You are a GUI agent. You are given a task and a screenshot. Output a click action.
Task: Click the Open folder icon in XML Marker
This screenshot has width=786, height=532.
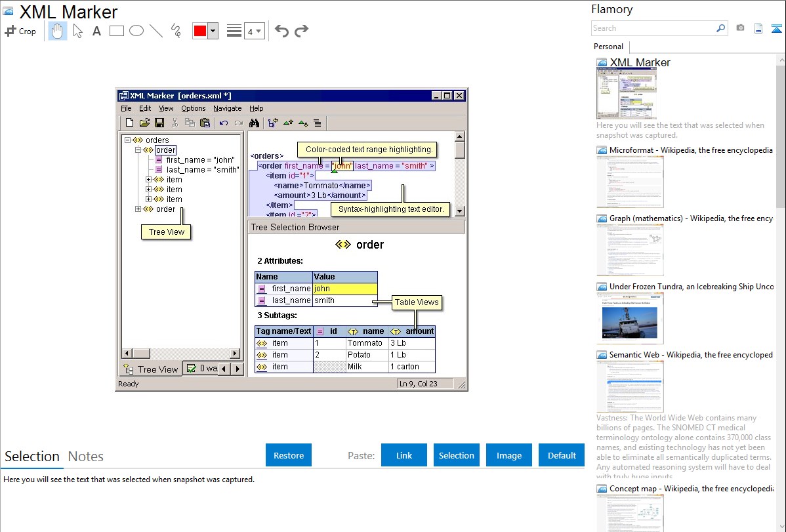click(x=144, y=123)
